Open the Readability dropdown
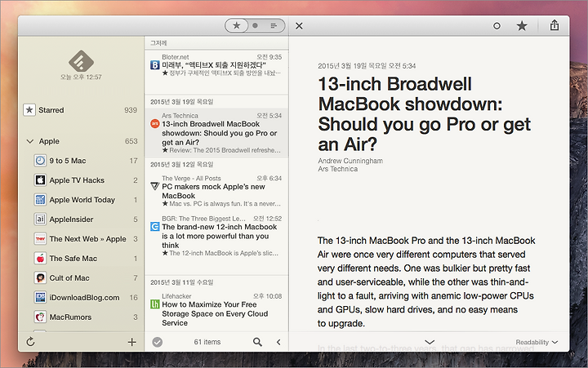 537,342
